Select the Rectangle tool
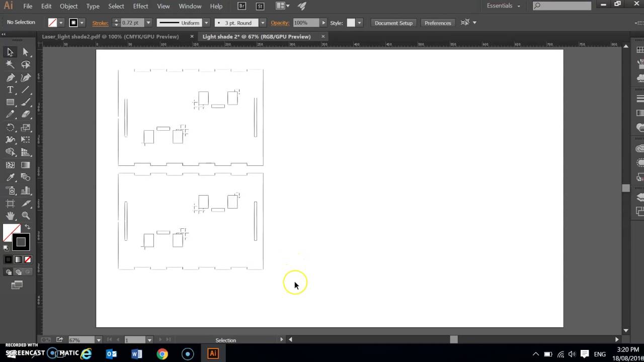Image resolution: width=644 pixels, height=362 pixels. click(x=10, y=102)
